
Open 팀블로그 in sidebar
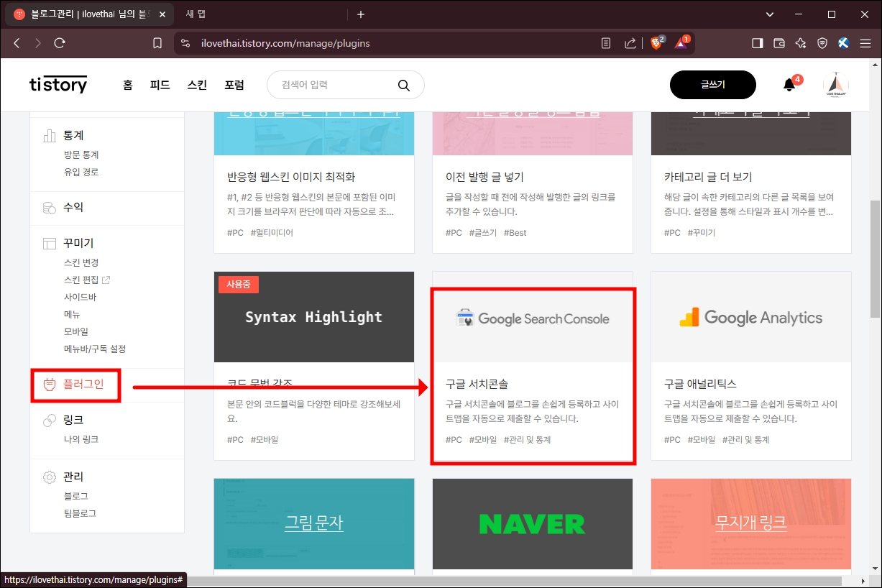(x=80, y=513)
